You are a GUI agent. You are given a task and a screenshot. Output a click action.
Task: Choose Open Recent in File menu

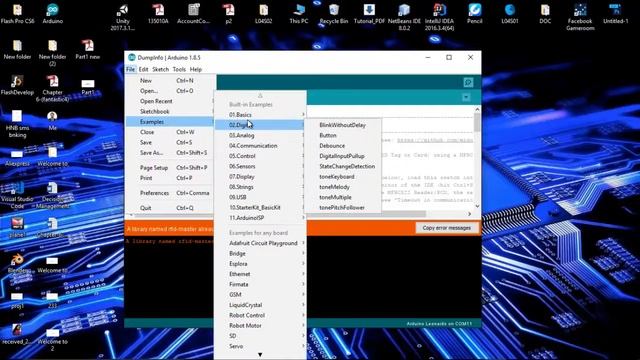point(169,101)
